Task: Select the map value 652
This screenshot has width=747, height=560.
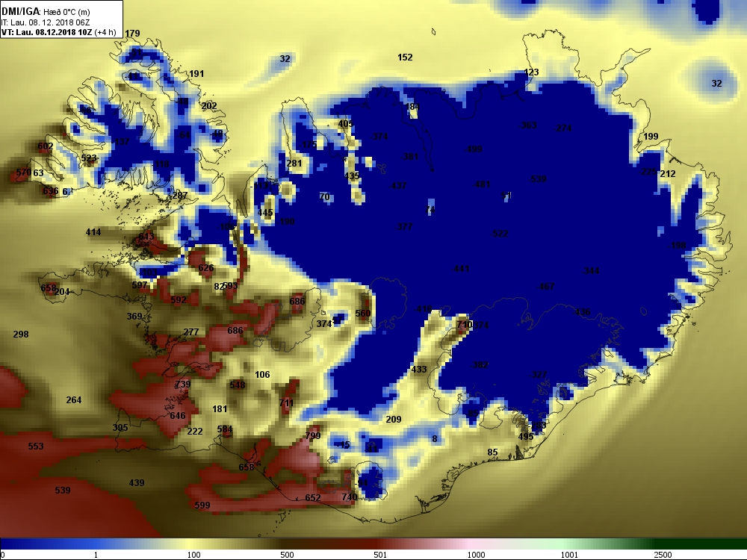Action: pos(312,497)
